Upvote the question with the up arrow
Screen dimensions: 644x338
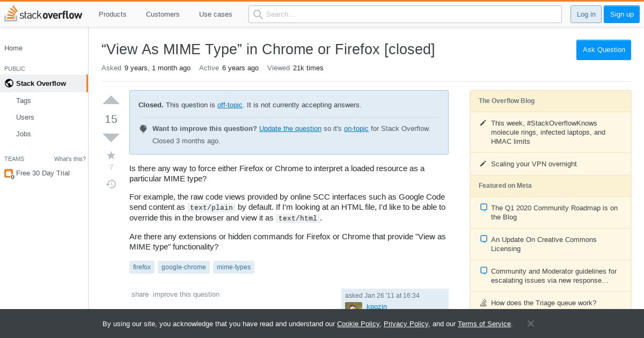point(111,100)
